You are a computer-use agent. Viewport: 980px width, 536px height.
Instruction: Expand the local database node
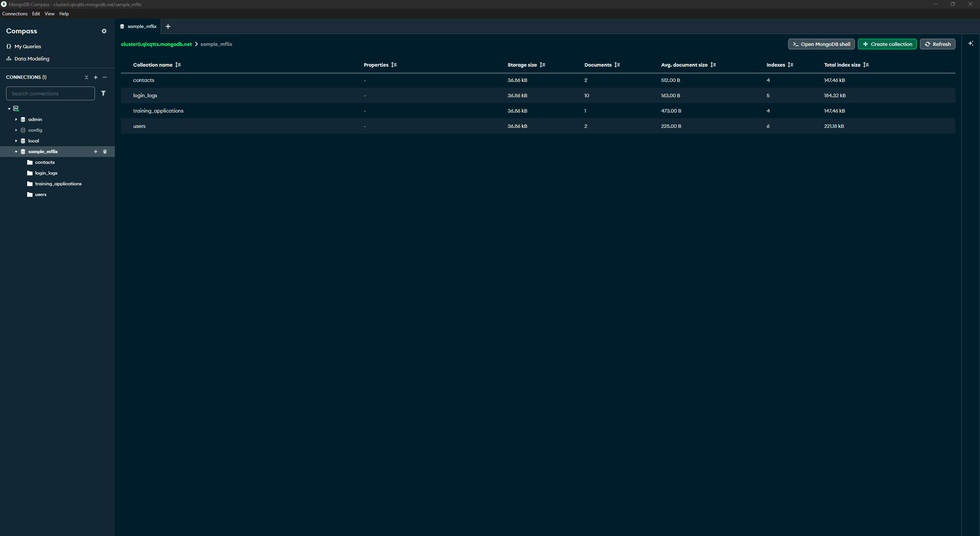(x=16, y=141)
